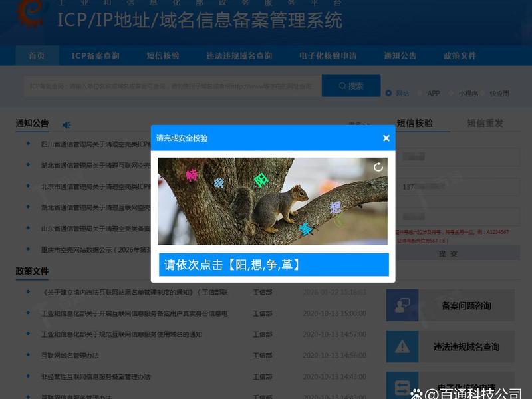Click date 2020-10-13 14:57:00
Image resolution: width=532 pixels, height=399 pixels.
pyautogui.click(x=334, y=334)
